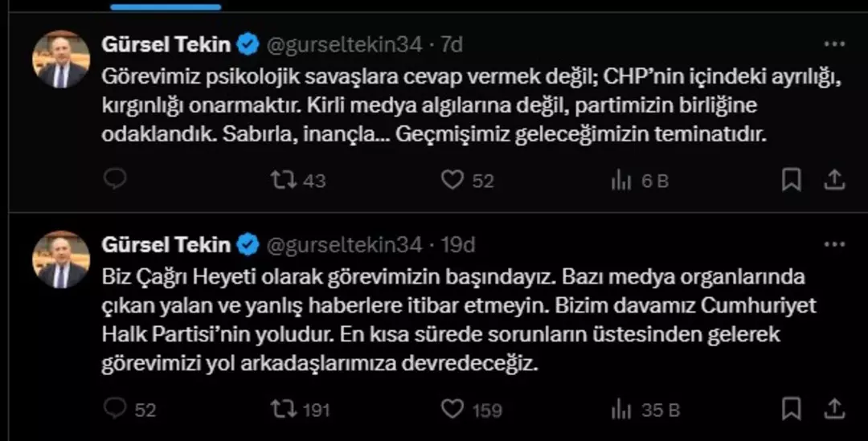Share the Çağrı Heyeti tweet
The width and height of the screenshot is (868, 441).
(x=834, y=409)
